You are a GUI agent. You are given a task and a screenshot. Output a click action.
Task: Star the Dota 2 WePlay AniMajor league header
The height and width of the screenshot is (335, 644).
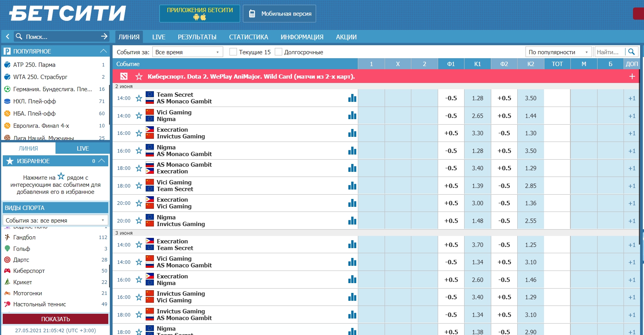(139, 77)
